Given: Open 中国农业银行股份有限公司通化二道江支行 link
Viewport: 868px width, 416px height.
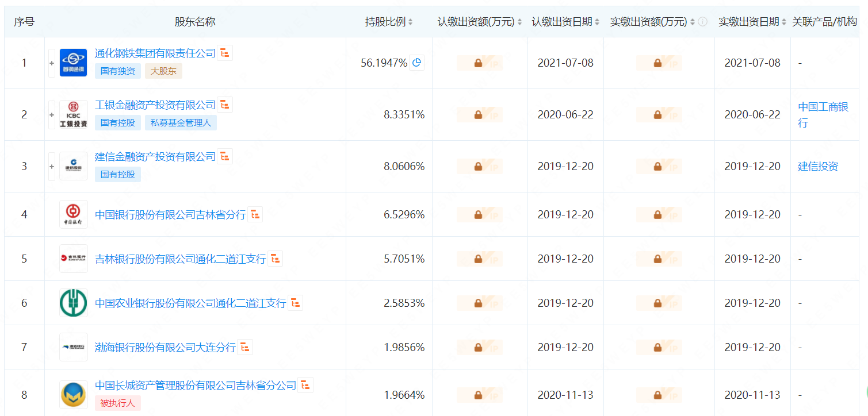Looking at the screenshot, I should 190,303.
